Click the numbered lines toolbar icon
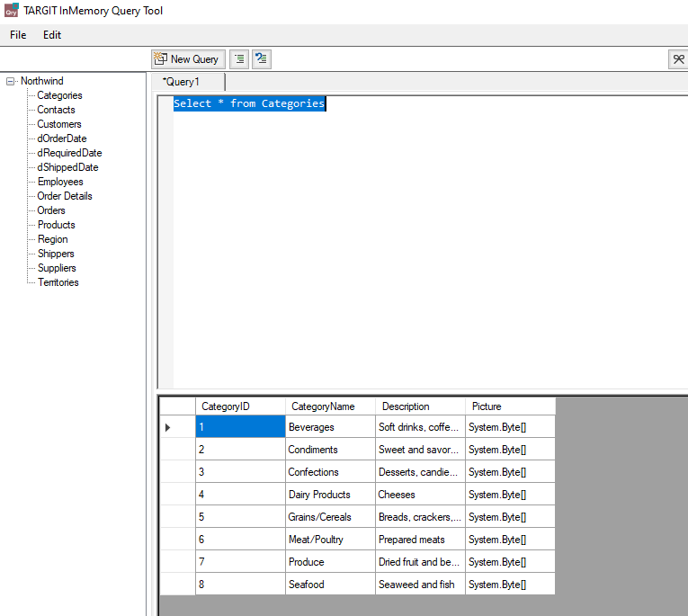Screen dimensions: 688x616 pyautogui.click(x=262, y=59)
